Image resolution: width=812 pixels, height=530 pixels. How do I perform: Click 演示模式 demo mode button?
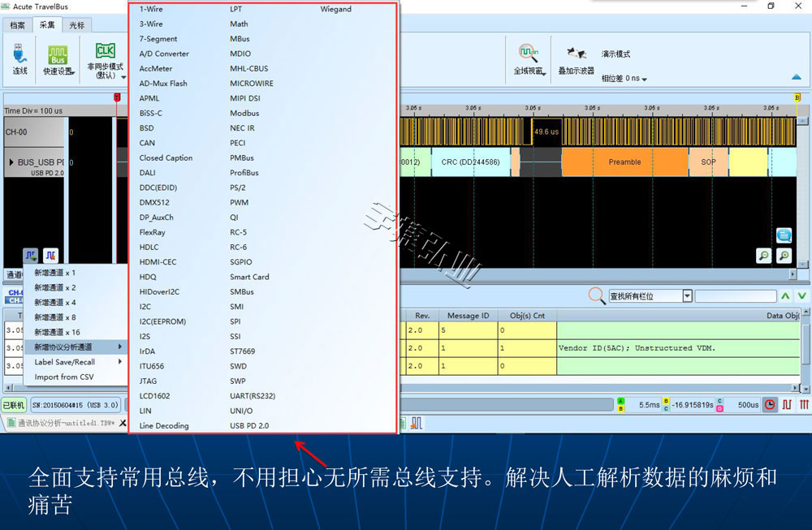[615, 54]
